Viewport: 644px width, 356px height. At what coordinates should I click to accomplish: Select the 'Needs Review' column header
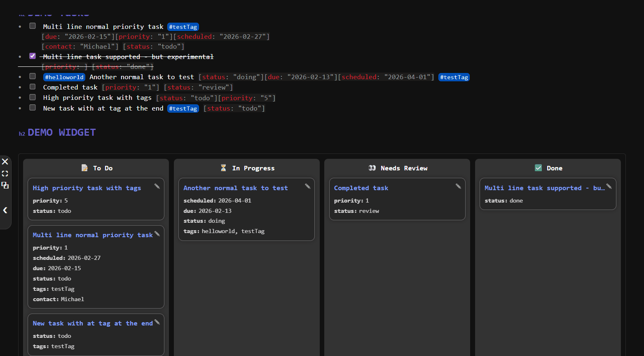coord(404,168)
